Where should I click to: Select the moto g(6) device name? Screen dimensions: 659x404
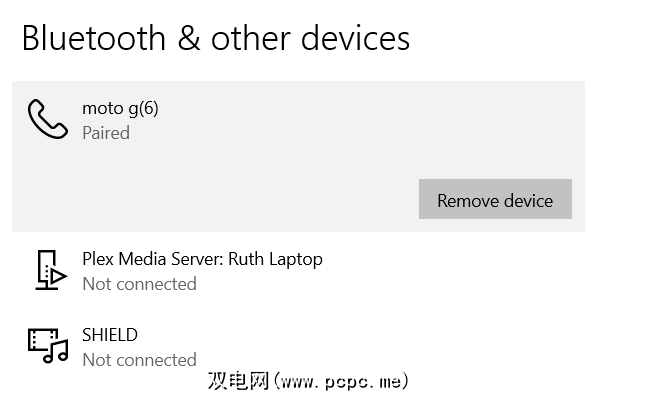pyautogui.click(x=120, y=108)
